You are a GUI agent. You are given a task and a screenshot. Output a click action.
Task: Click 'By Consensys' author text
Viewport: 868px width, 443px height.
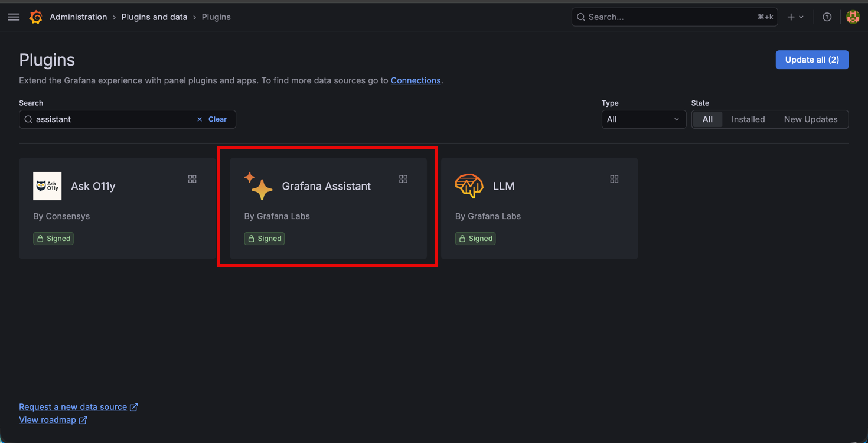(x=61, y=216)
